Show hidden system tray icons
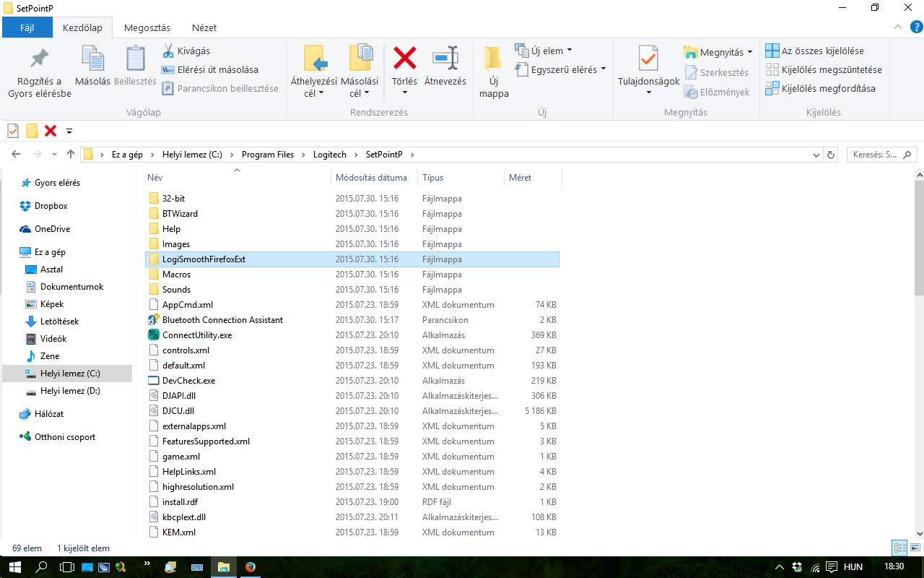 [x=780, y=567]
